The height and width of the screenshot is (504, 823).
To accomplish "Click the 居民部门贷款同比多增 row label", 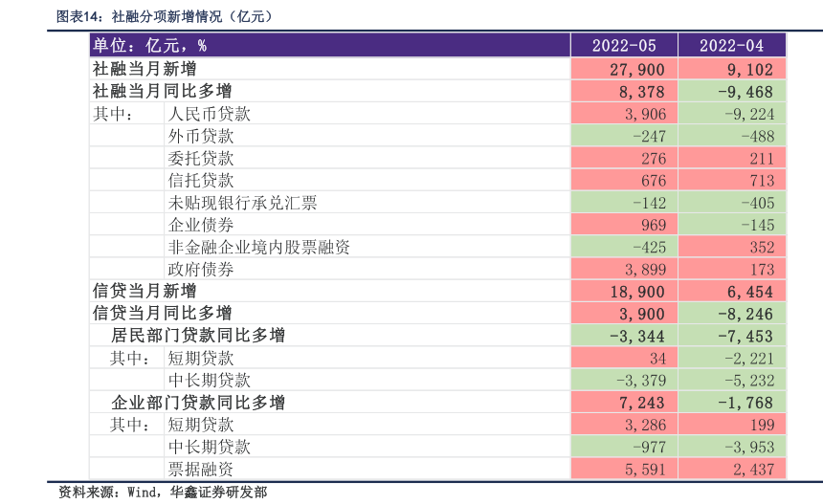I will tap(198, 336).
